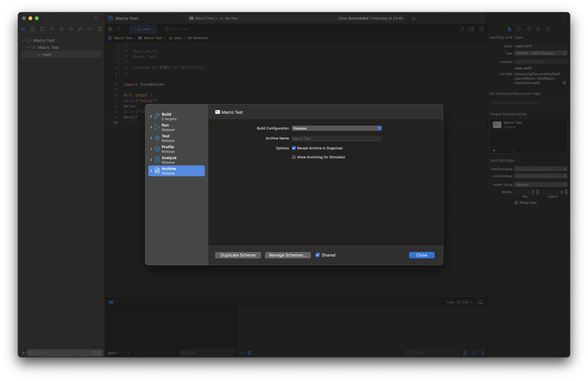Select the Macro Test editor tab
This screenshot has height=381, width=588.
click(177, 29)
